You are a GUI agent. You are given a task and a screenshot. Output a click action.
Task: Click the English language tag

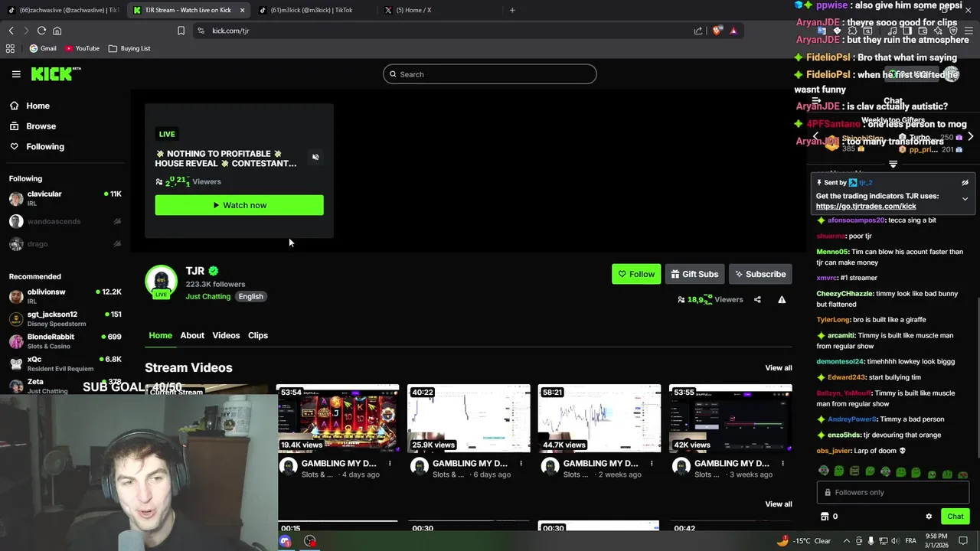[250, 296]
